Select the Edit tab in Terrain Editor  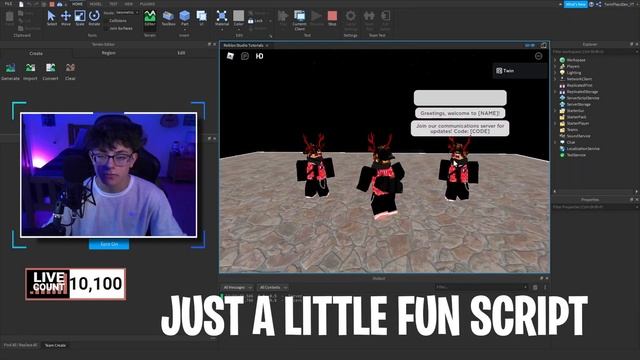[x=181, y=53]
